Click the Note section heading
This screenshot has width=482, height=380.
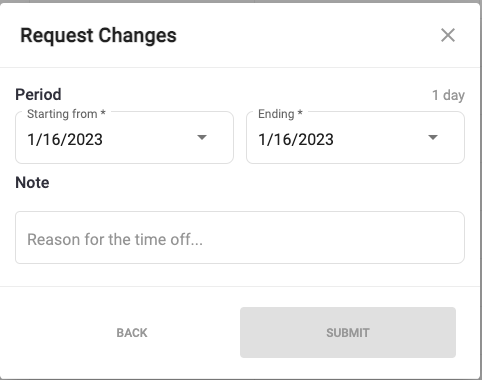click(32, 183)
